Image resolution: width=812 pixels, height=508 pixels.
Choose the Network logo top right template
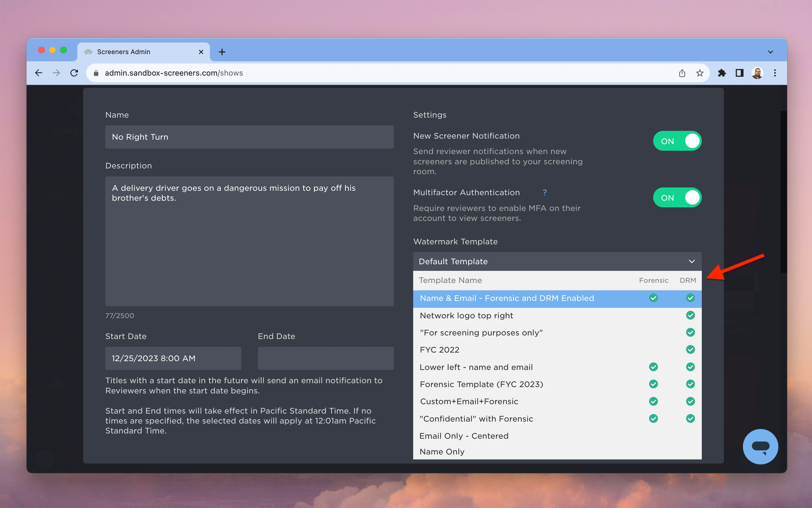(x=466, y=316)
